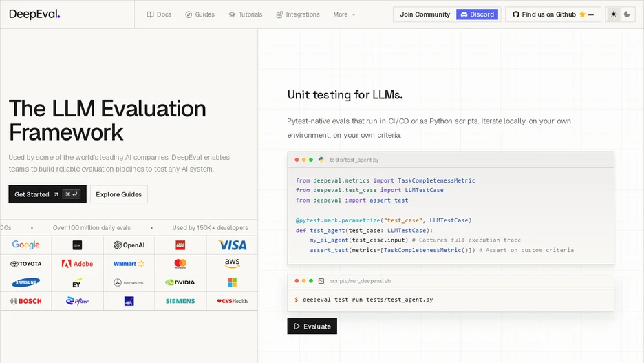Click the Mastercard logo
Viewport: 644px width, 363px height.
point(180,264)
